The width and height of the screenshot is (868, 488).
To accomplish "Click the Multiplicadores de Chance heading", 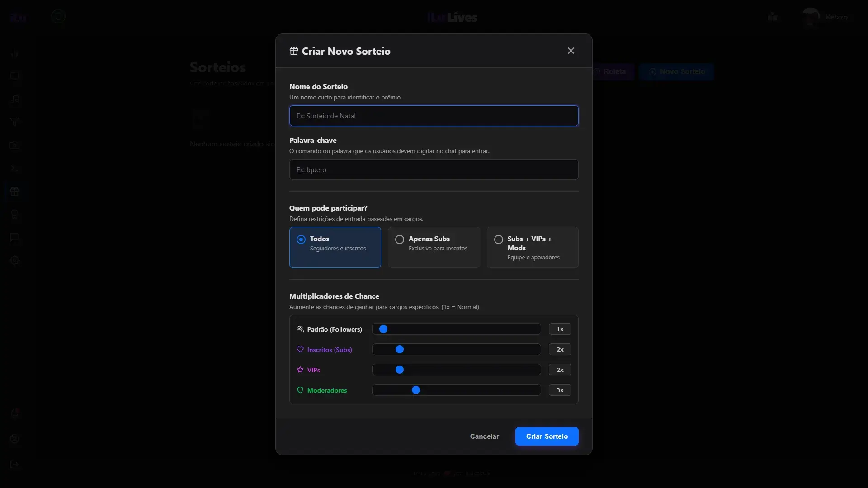I will [x=334, y=296].
